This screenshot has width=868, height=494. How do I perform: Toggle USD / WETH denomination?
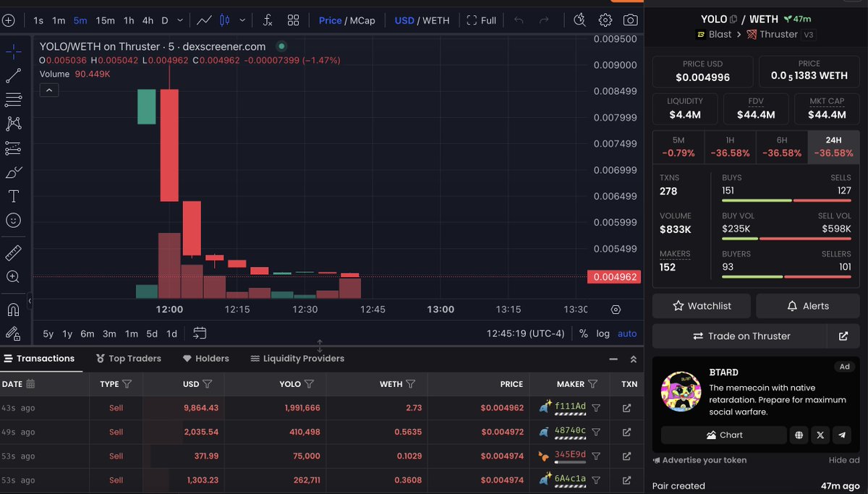pyautogui.click(x=422, y=20)
